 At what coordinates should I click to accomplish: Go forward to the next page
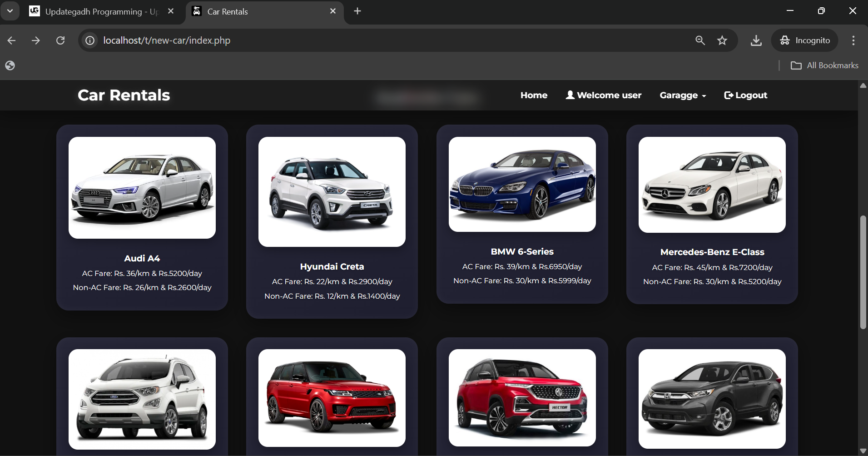[x=36, y=40]
